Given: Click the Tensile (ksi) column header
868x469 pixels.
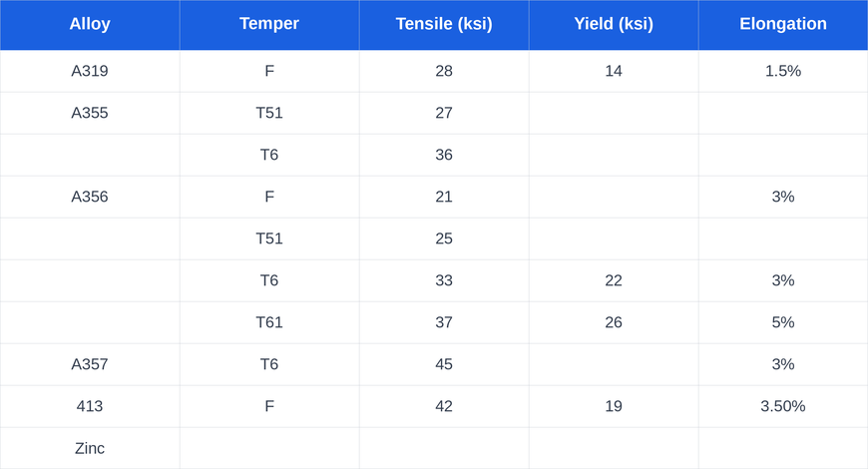Looking at the screenshot, I should click(444, 24).
